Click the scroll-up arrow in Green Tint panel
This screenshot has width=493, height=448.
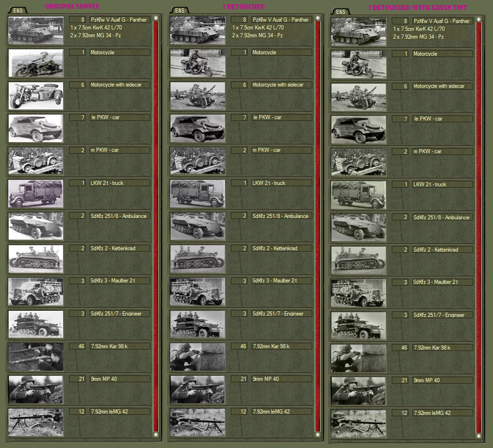click(x=479, y=19)
